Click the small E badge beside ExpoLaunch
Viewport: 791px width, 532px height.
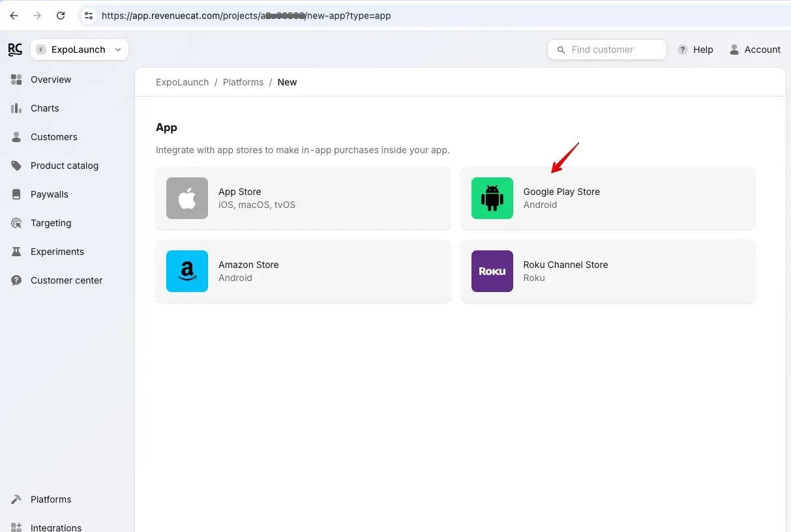pos(41,50)
